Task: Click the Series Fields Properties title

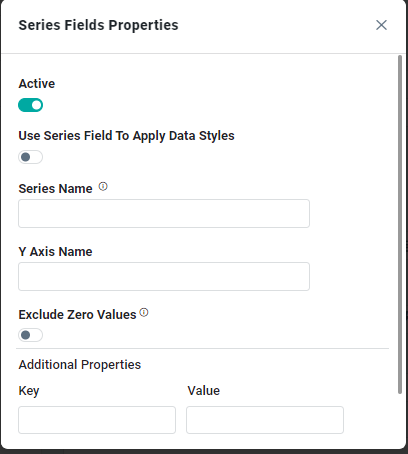Action: [98, 25]
